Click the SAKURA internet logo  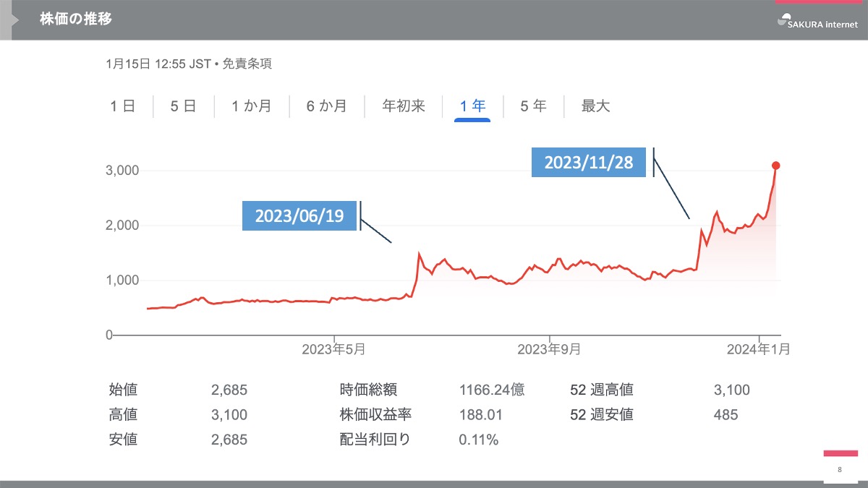pos(817,22)
